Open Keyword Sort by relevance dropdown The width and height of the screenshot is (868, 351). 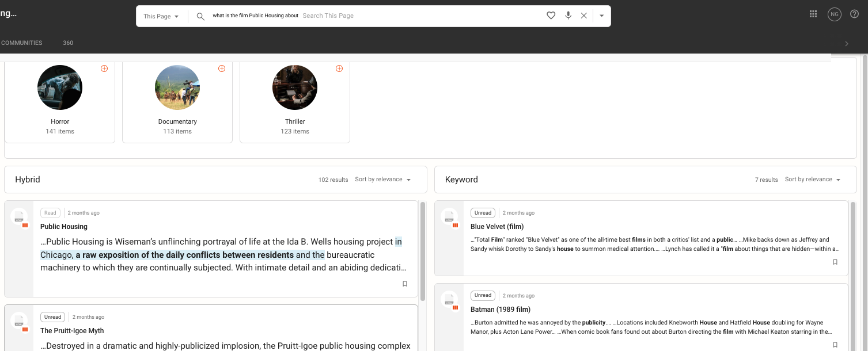(x=813, y=180)
